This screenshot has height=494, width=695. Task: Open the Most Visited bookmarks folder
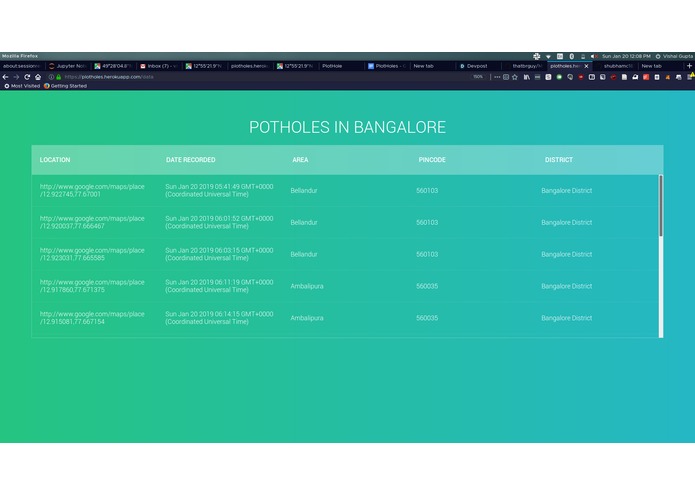coord(22,86)
